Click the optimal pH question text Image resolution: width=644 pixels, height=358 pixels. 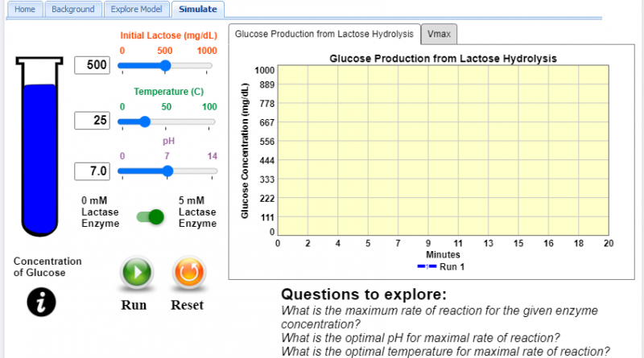420,338
